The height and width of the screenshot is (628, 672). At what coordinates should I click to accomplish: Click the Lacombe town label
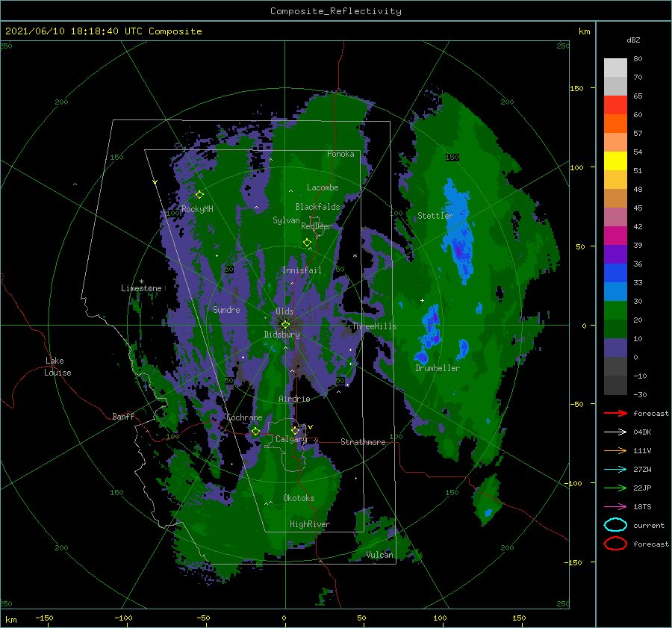coord(323,187)
